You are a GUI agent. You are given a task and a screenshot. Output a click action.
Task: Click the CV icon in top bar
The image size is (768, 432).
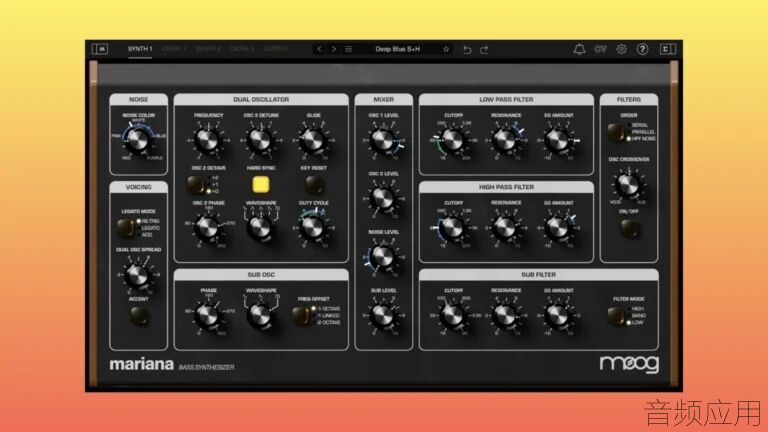600,49
